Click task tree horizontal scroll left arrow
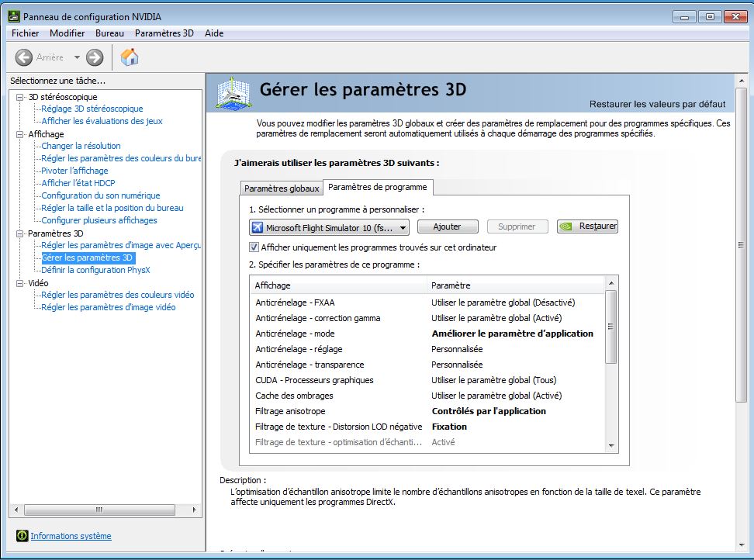 pos(16,510)
